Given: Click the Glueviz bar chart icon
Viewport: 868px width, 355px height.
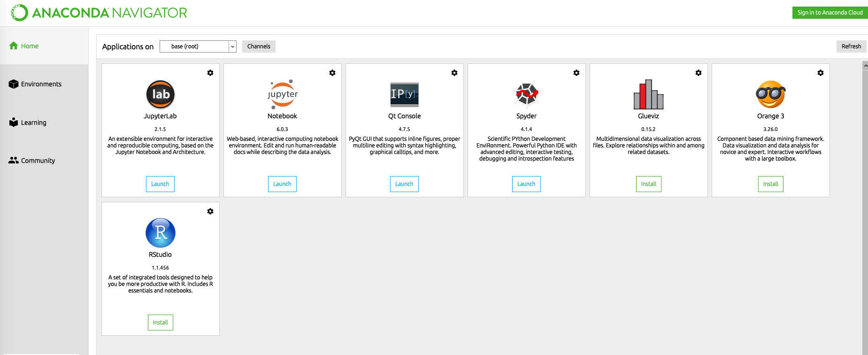Looking at the screenshot, I should tap(649, 94).
